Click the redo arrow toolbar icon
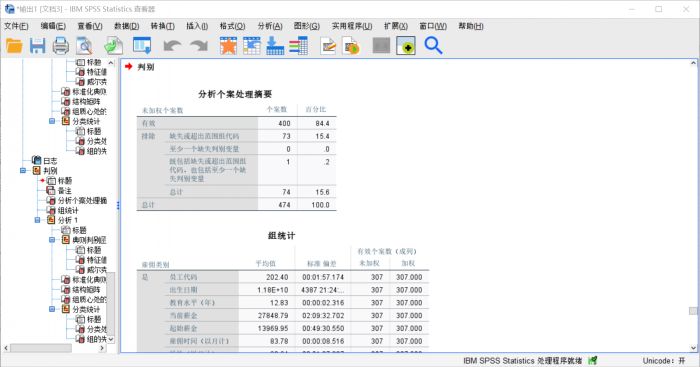The width and height of the screenshot is (700, 367). (x=199, y=46)
